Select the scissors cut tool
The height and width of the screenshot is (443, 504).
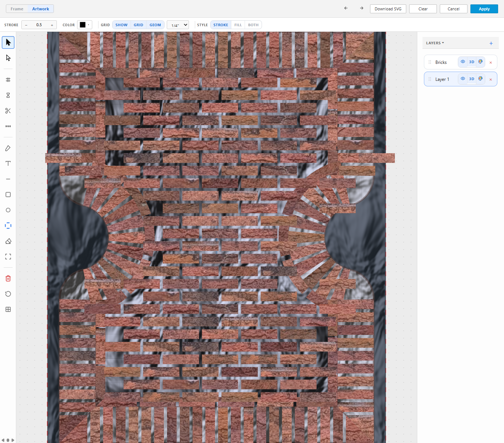pyautogui.click(x=8, y=111)
